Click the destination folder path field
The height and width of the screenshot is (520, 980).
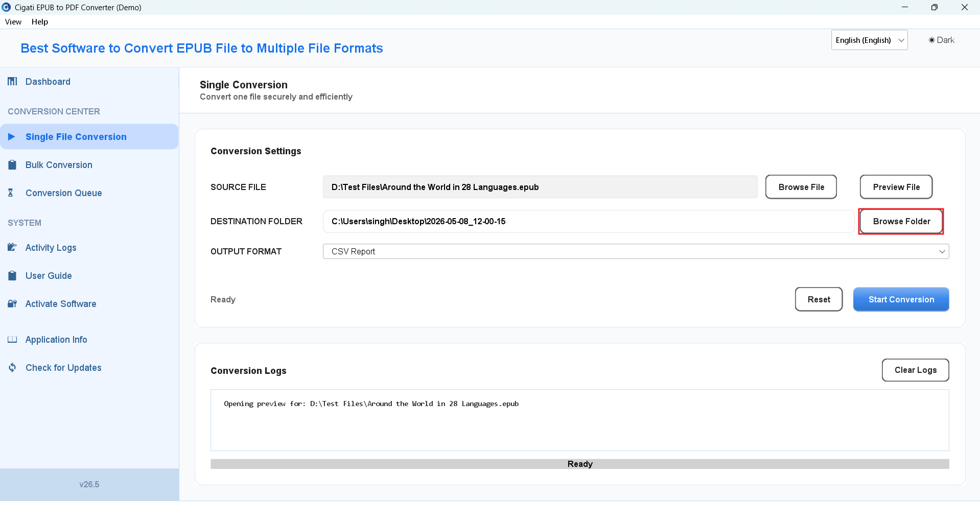[589, 221]
